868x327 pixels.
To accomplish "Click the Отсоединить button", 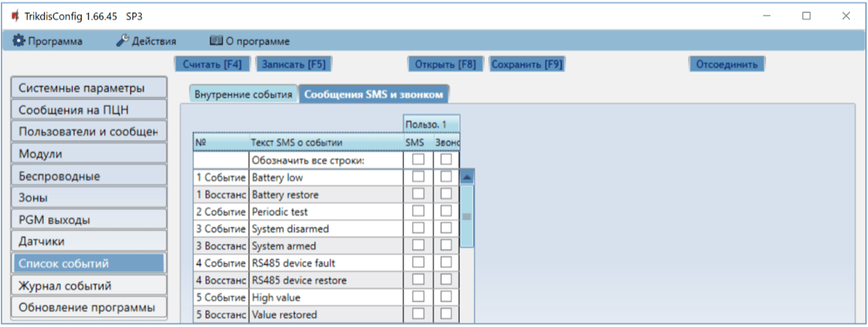I will 726,64.
